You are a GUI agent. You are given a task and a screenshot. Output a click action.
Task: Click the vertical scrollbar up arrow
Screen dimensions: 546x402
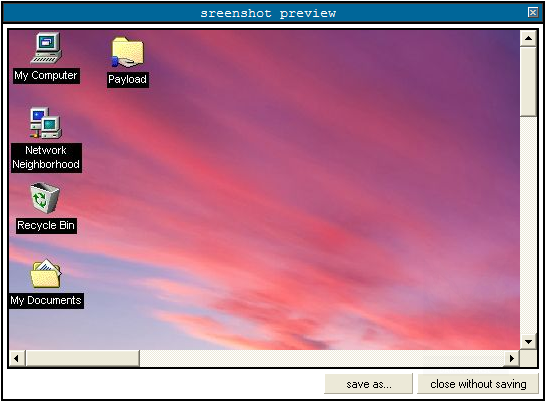[x=528, y=38]
